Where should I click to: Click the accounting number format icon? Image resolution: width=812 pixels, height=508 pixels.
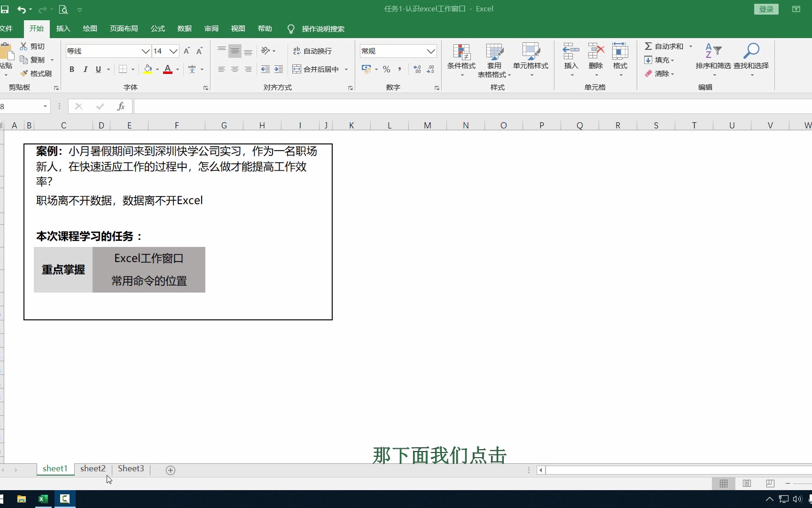pos(367,69)
